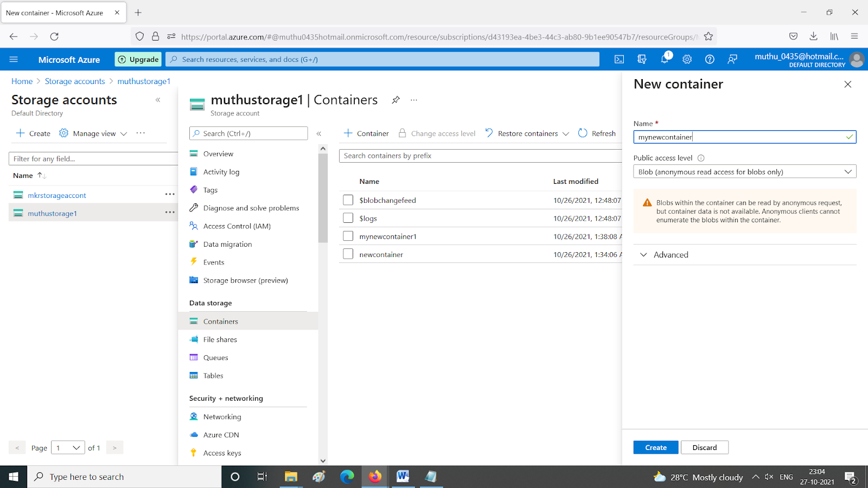The height and width of the screenshot is (488, 868).
Task: Open Activity log menu item
Action: coord(221,172)
